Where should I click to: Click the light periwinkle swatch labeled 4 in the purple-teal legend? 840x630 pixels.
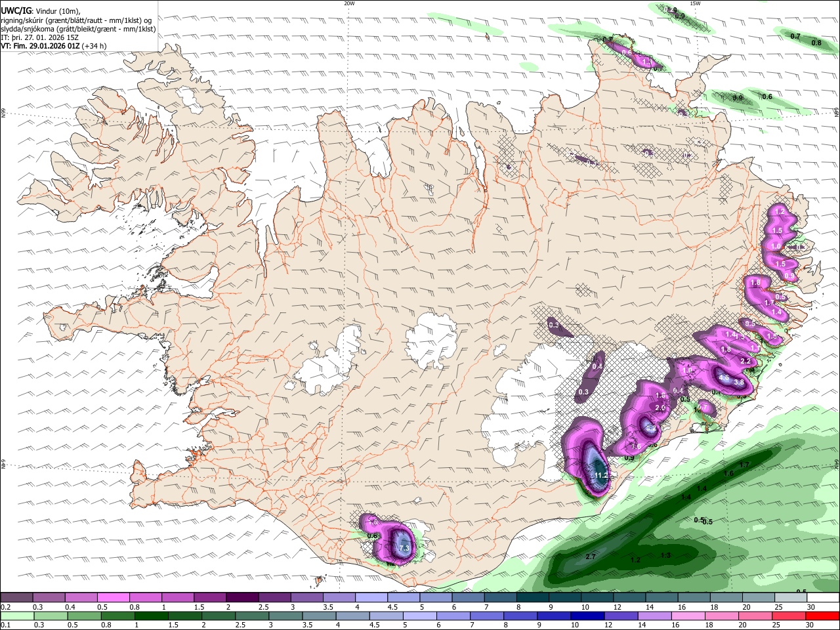coord(371,598)
